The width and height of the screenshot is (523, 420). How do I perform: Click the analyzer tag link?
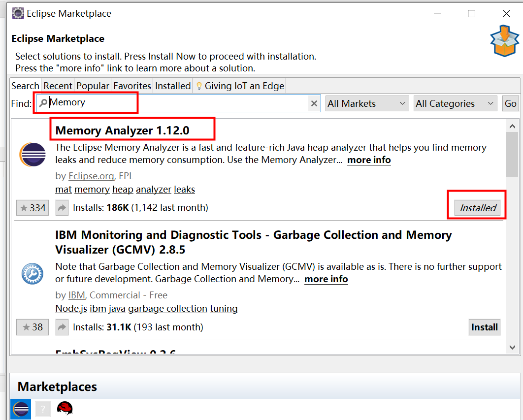click(x=154, y=190)
